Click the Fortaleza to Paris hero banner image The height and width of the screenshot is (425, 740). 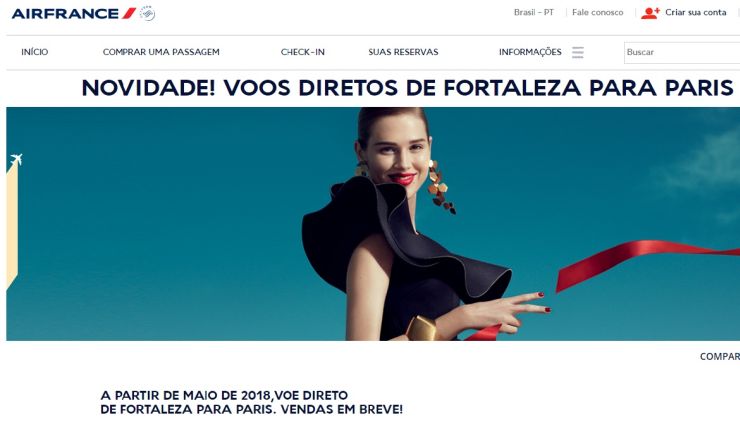tap(373, 224)
